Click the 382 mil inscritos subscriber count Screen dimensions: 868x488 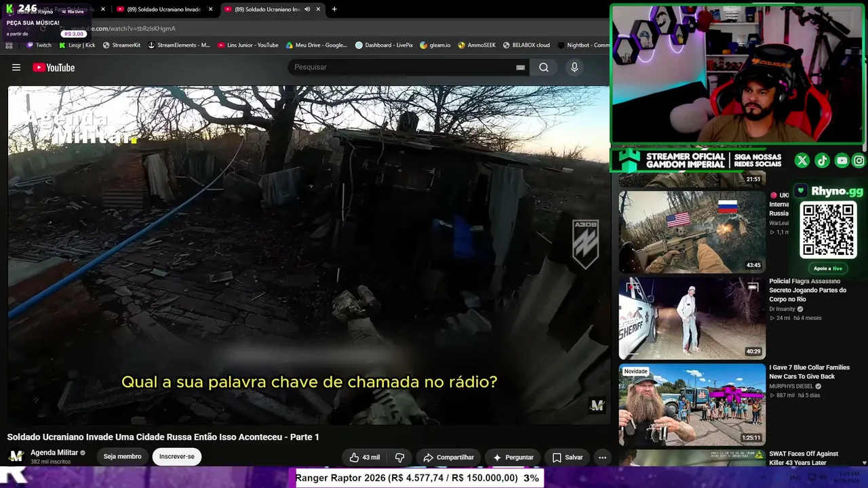pyautogui.click(x=50, y=462)
